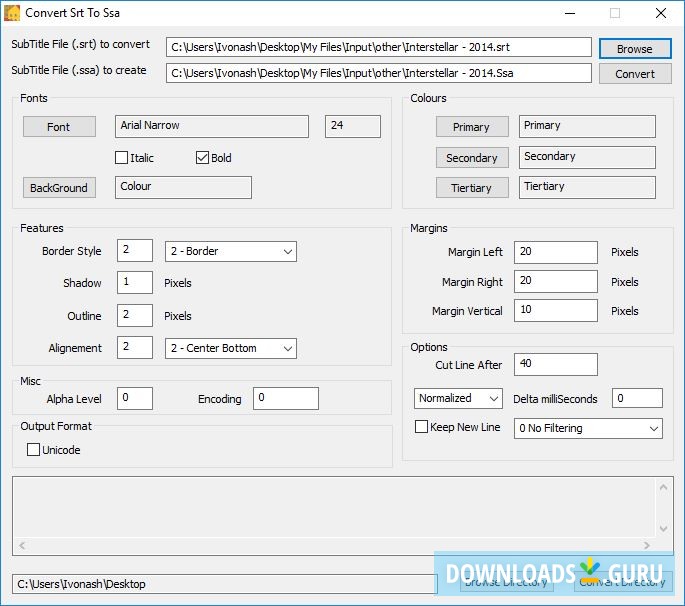This screenshot has width=685, height=606.
Task: Click the Margin Right field
Action: (556, 281)
